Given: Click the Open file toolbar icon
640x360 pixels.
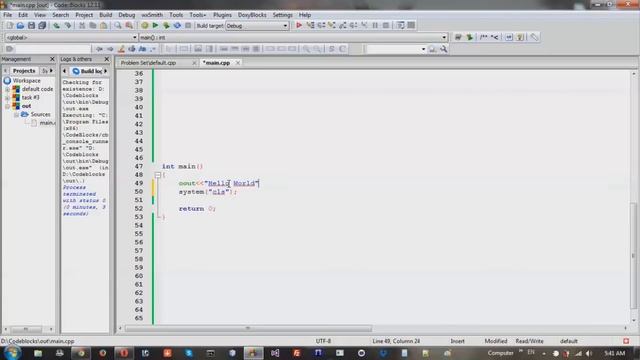Looking at the screenshot, I should click(20, 26).
